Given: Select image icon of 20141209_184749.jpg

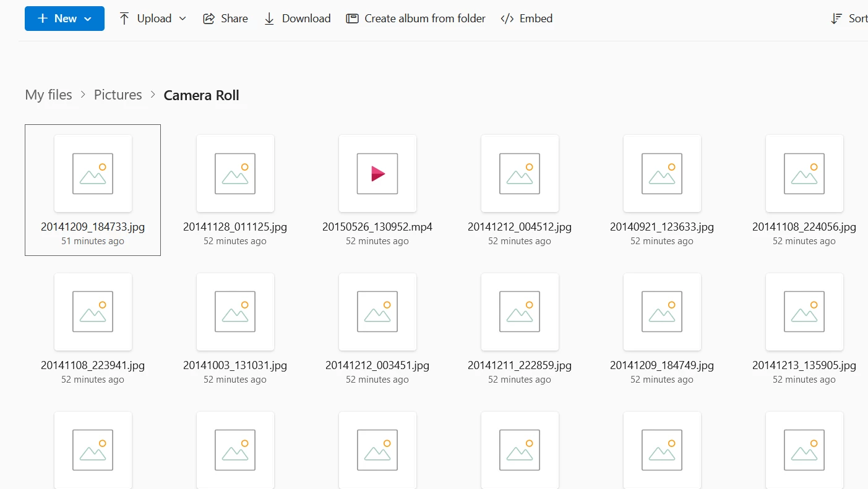Looking at the screenshot, I should pyautogui.click(x=662, y=312).
